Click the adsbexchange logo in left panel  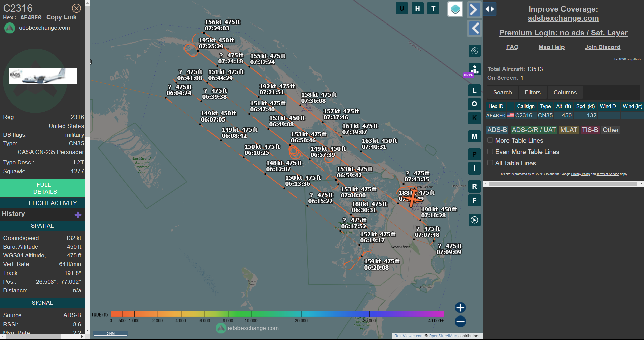click(x=10, y=28)
